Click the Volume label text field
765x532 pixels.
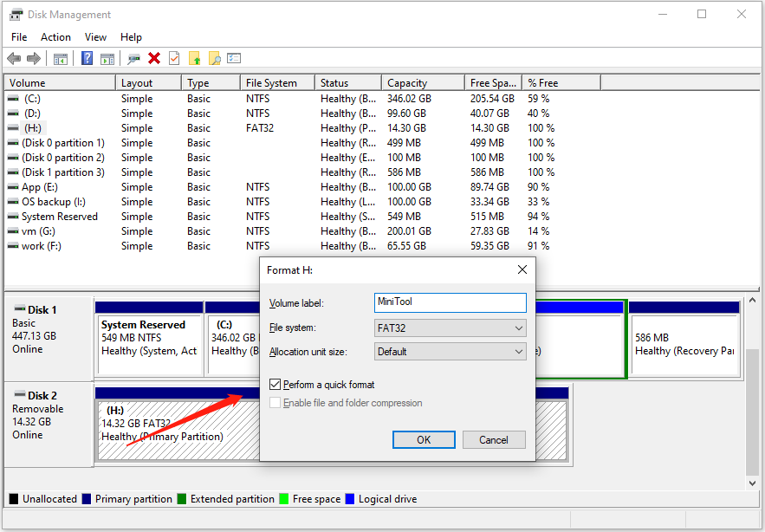(450, 302)
